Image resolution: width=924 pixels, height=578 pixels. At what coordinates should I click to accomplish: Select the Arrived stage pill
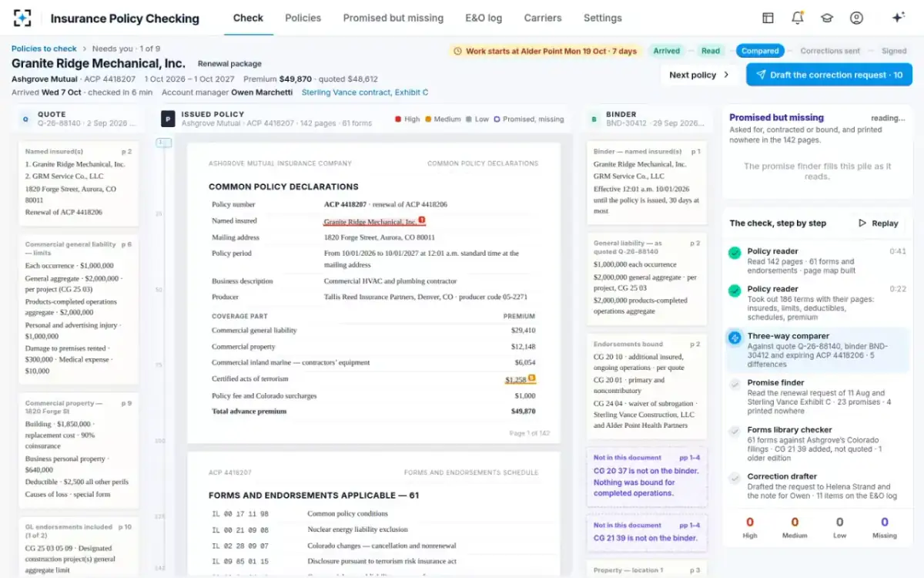point(667,51)
